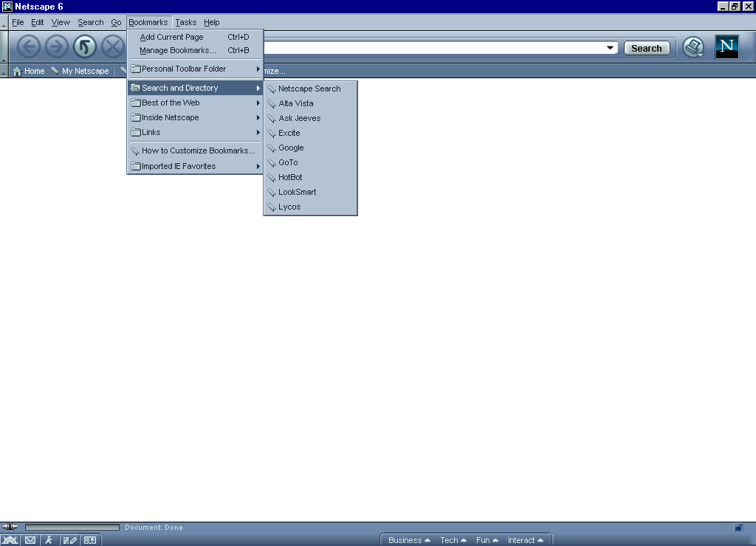Close the open Bookmarks menu via its title
756x546 pixels.
(148, 22)
